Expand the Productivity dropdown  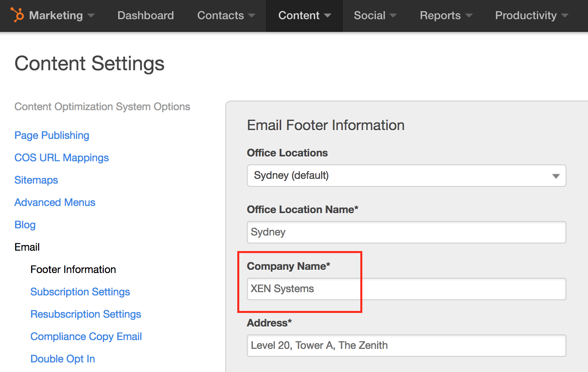(x=565, y=16)
